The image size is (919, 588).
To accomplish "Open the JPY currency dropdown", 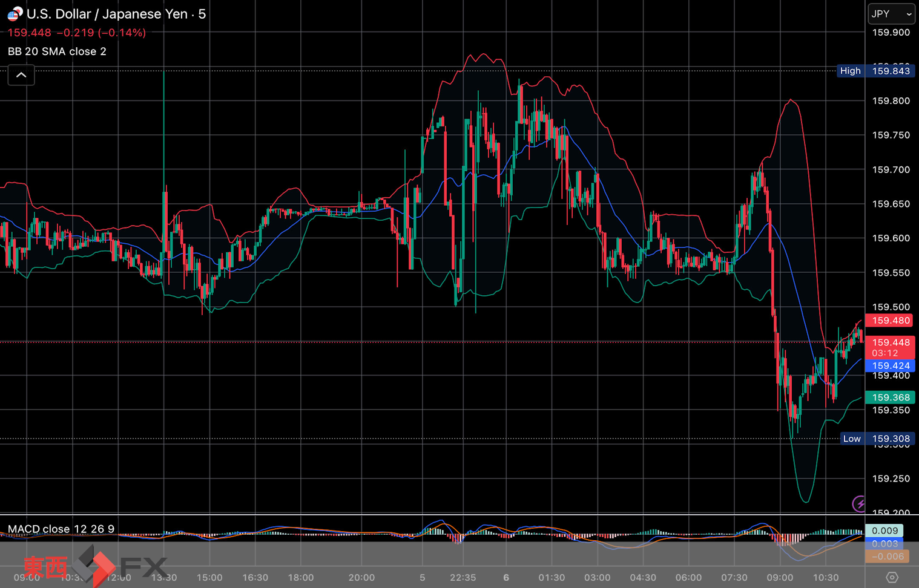I will pyautogui.click(x=891, y=14).
